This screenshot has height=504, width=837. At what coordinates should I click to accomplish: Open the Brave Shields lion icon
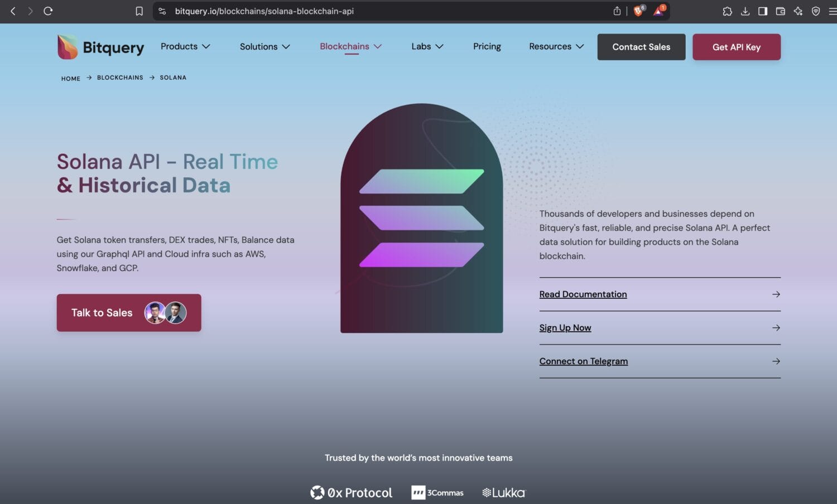tap(638, 11)
